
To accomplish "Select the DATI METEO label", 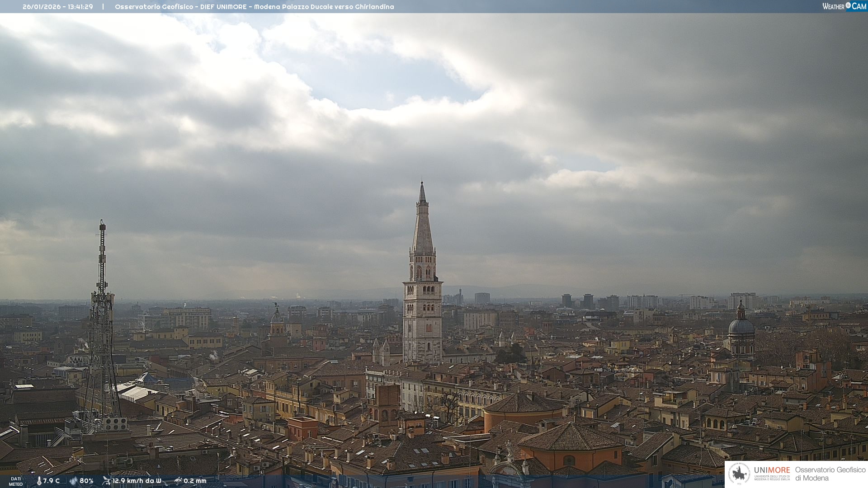I will pos(16,481).
